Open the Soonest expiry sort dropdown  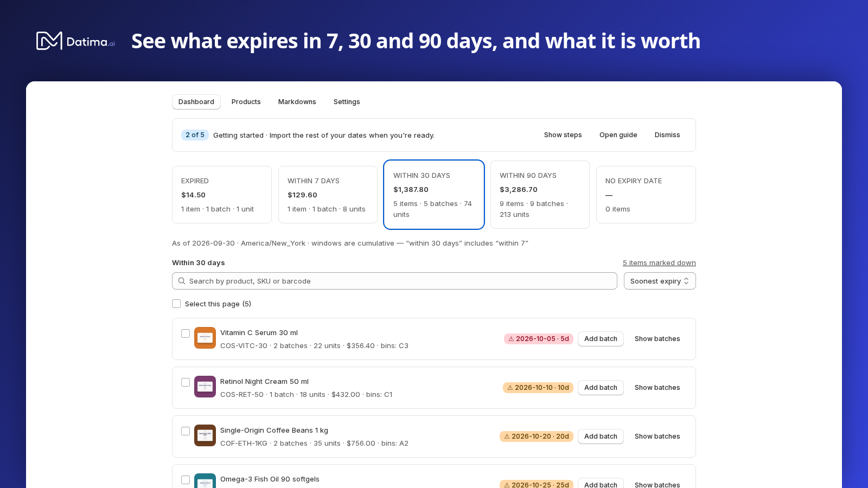[x=660, y=281]
